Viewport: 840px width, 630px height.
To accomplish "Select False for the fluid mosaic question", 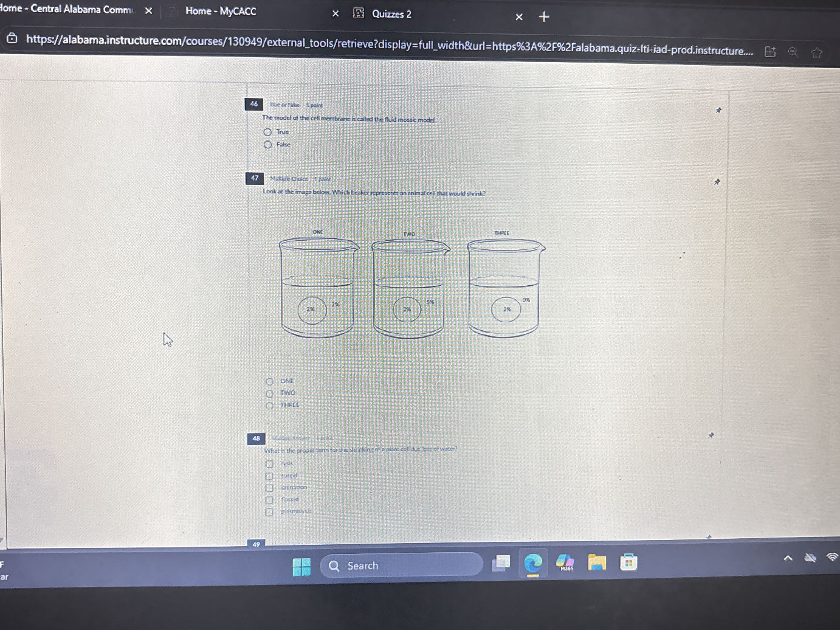I will click(267, 145).
